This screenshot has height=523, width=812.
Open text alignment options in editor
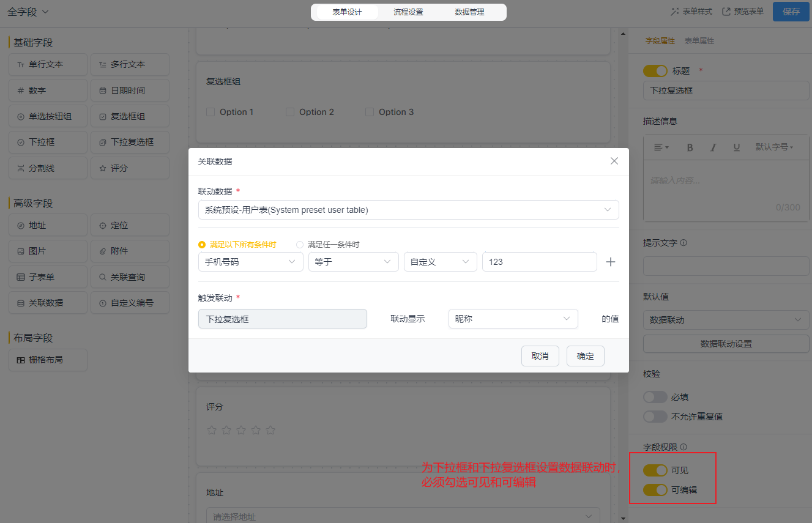pos(661,147)
